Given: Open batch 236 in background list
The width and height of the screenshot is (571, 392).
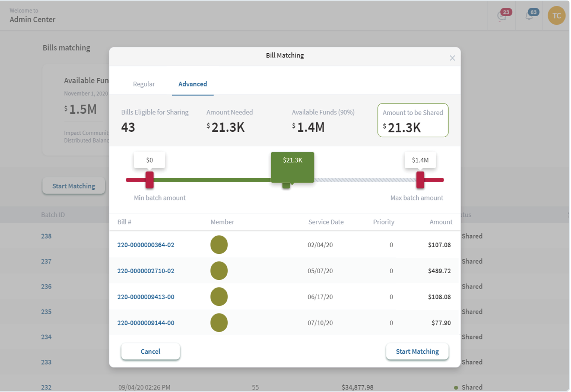Looking at the screenshot, I should pyautogui.click(x=46, y=287).
